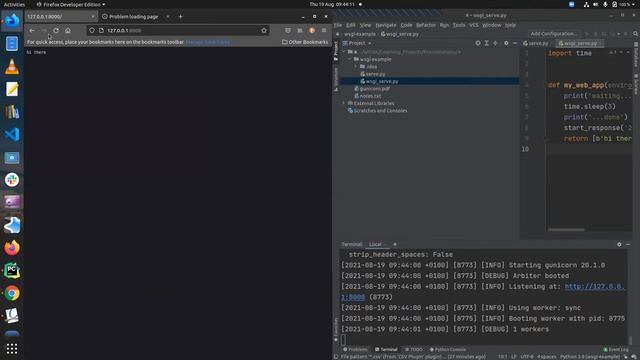This screenshot has width=640, height=360.
Task: Click the Manage bookmarks link
Action: point(208,42)
